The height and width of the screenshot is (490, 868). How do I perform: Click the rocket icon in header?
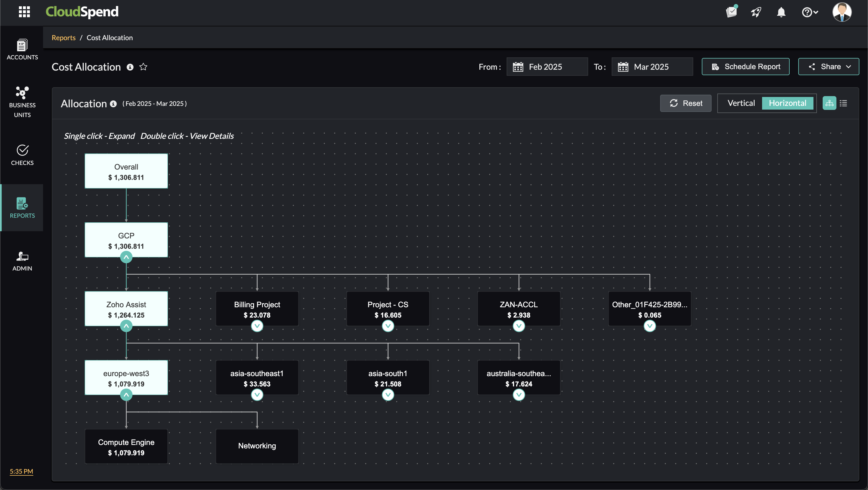[756, 12]
